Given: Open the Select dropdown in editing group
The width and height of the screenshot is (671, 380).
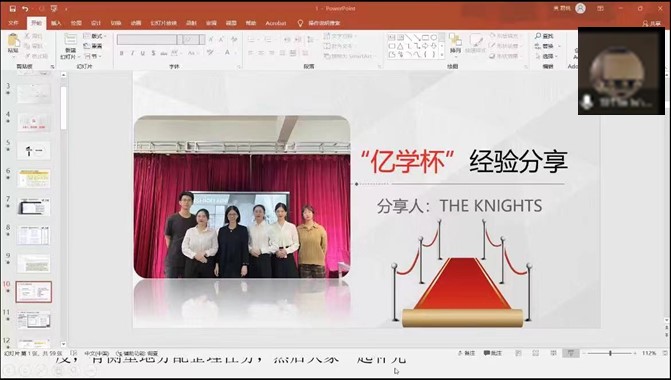Looking at the screenshot, I should [547, 56].
